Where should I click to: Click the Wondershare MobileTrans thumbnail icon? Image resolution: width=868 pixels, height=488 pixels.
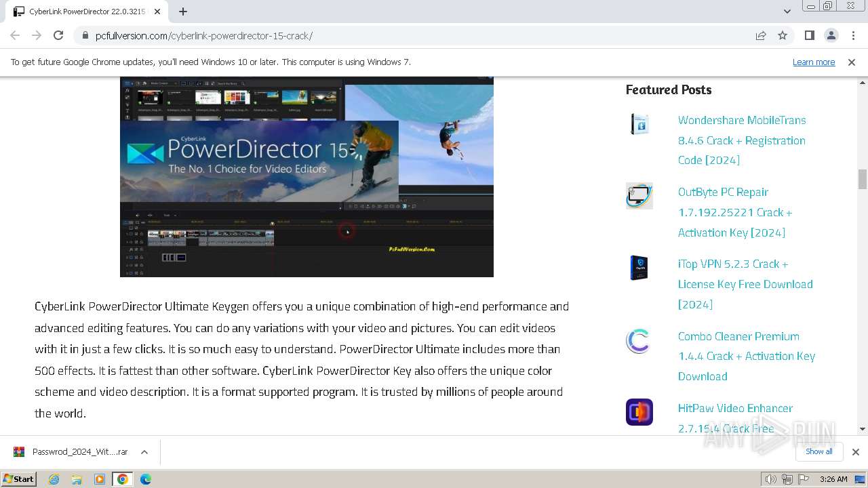(639, 124)
